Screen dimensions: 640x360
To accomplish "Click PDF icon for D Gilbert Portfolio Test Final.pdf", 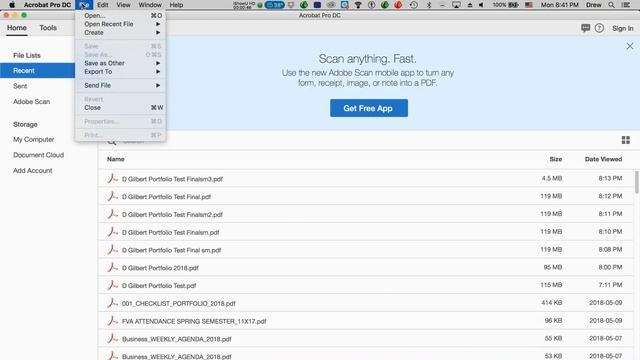I will point(112,196).
